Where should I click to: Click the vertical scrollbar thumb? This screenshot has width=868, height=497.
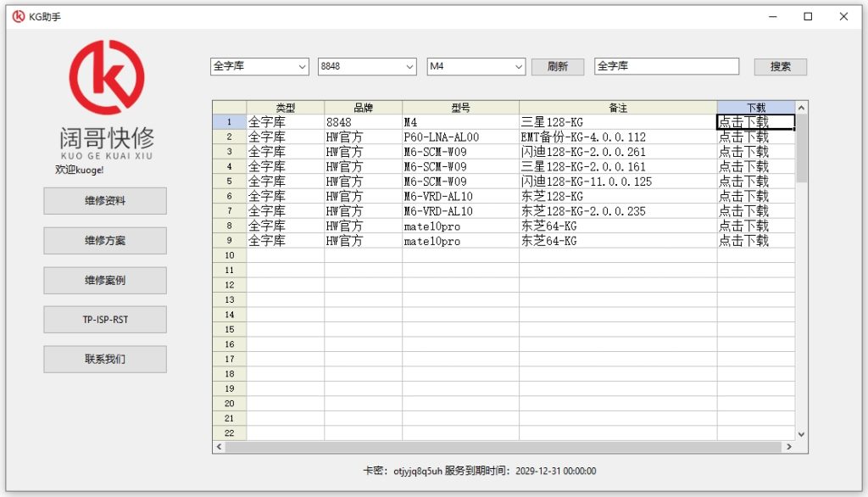point(801,148)
